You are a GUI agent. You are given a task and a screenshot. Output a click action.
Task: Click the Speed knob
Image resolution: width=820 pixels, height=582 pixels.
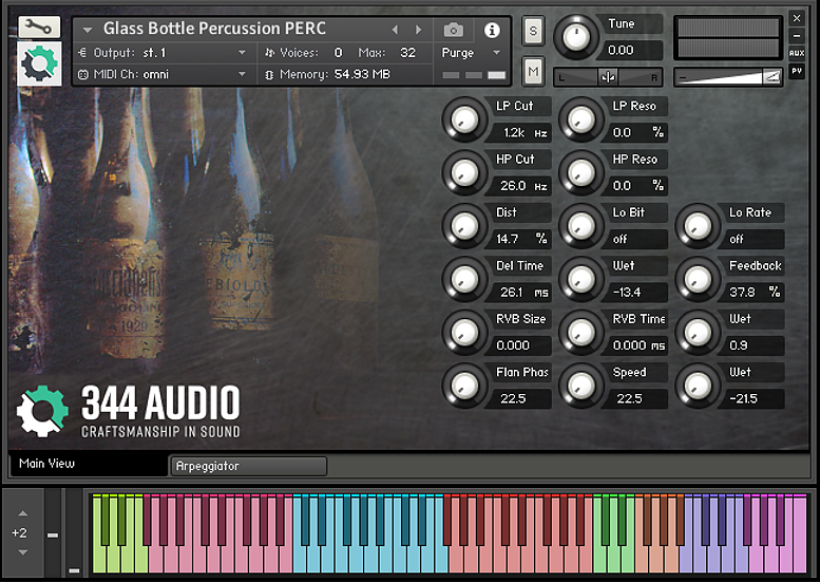tap(581, 386)
